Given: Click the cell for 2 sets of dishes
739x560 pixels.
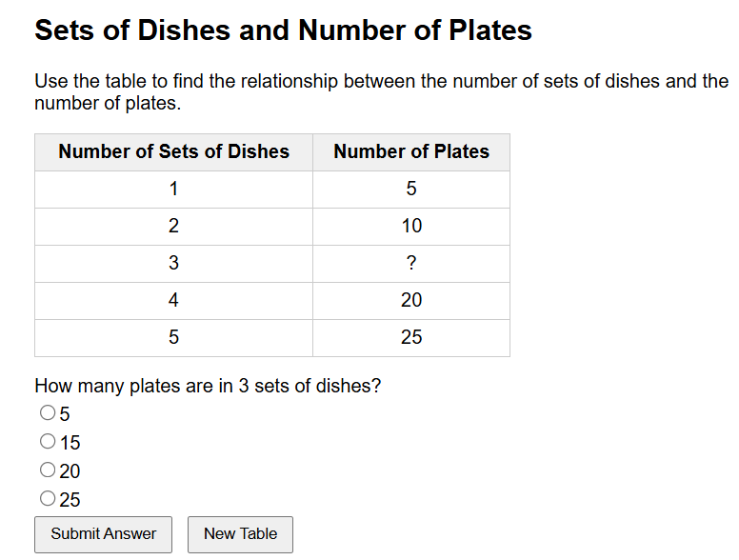Looking at the screenshot, I should coord(173,227).
